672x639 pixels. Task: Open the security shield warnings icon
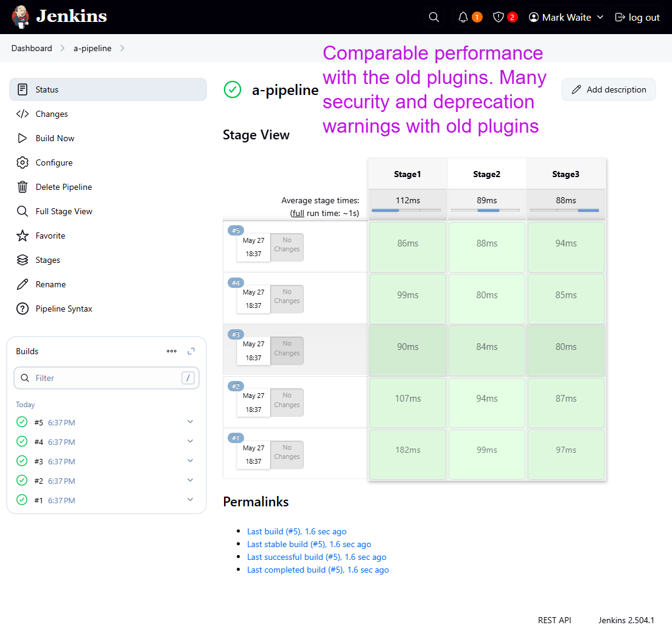pyautogui.click(x=499, y=17)
